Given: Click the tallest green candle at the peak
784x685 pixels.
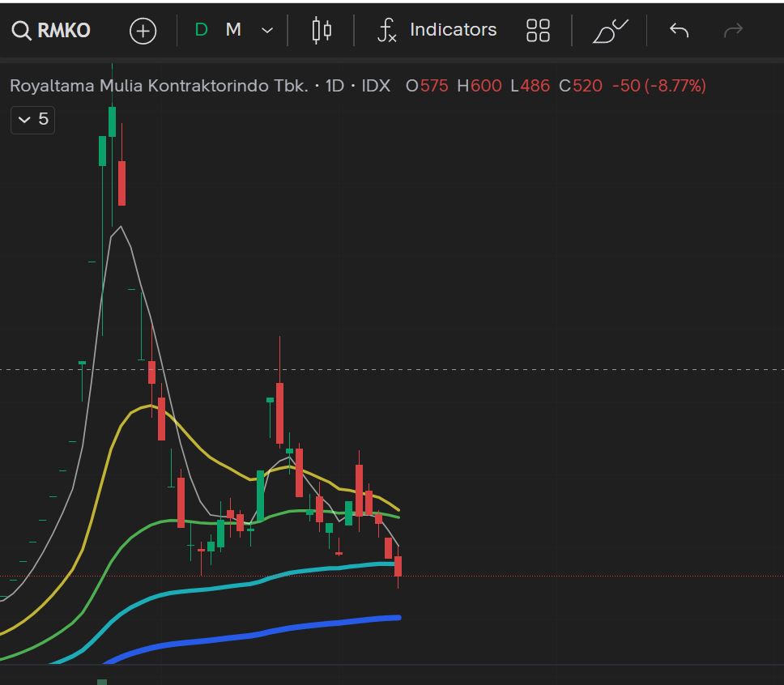Looking at the screenshot, I should click(x=112, y=121).
